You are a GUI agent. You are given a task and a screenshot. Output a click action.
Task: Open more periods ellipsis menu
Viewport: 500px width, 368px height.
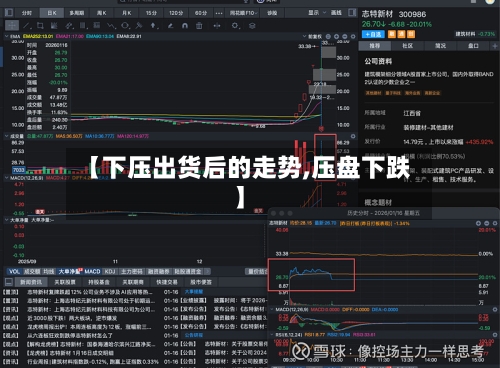[x=219, y=13]
